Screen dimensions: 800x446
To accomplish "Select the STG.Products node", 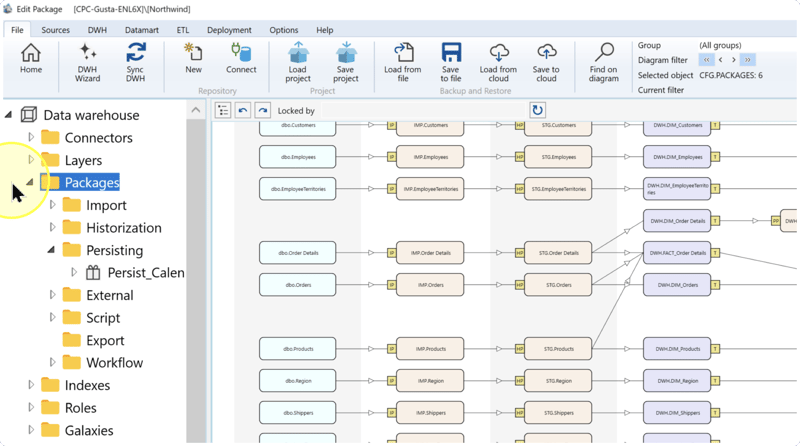I will point(558,349).
